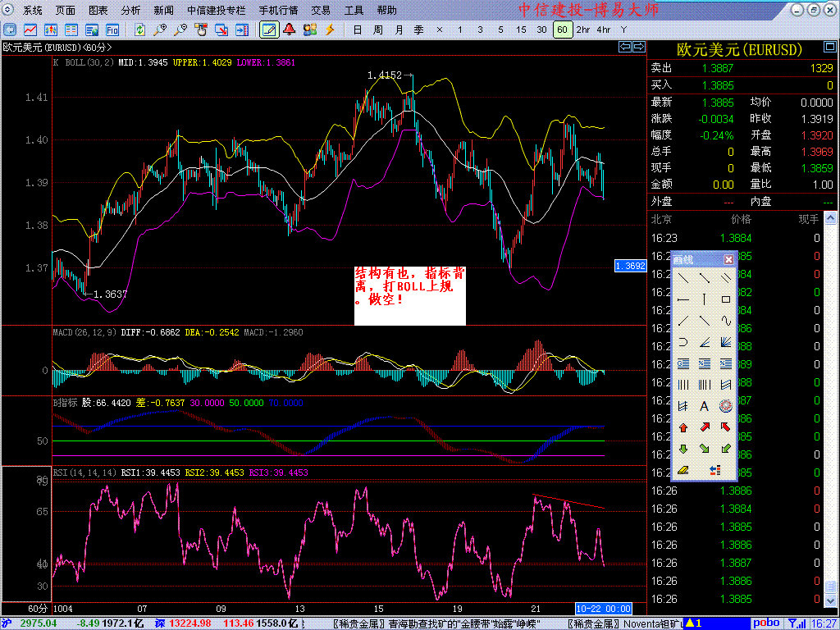Click the green refresh toolbar icon
Image resolution: width=840 pixels, height=630 pixels.
(139, 30)
